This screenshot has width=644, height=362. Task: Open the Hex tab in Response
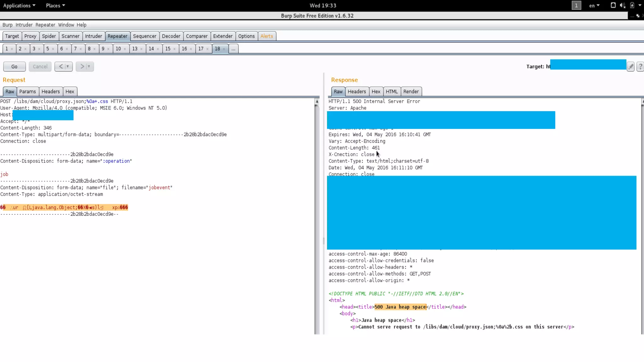(376, 91)
